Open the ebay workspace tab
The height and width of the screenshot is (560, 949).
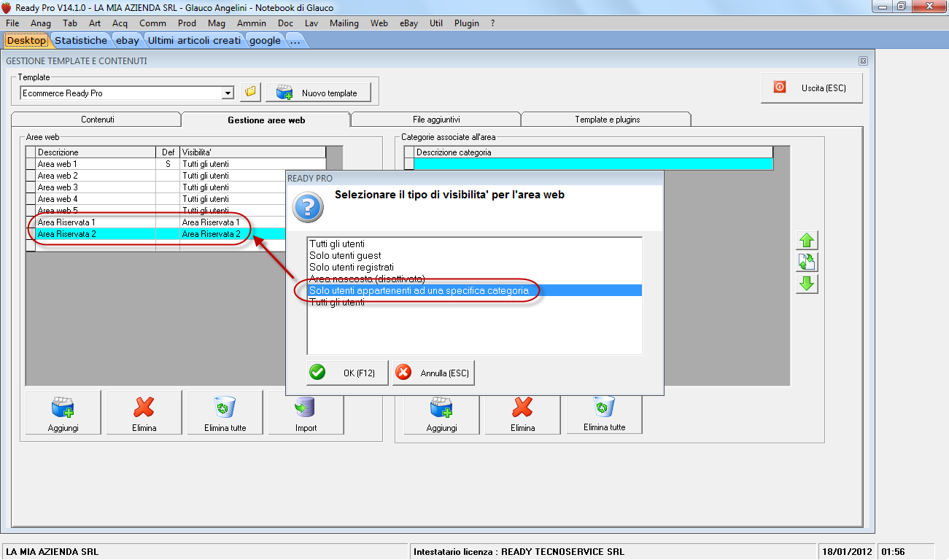click(128, 40)
